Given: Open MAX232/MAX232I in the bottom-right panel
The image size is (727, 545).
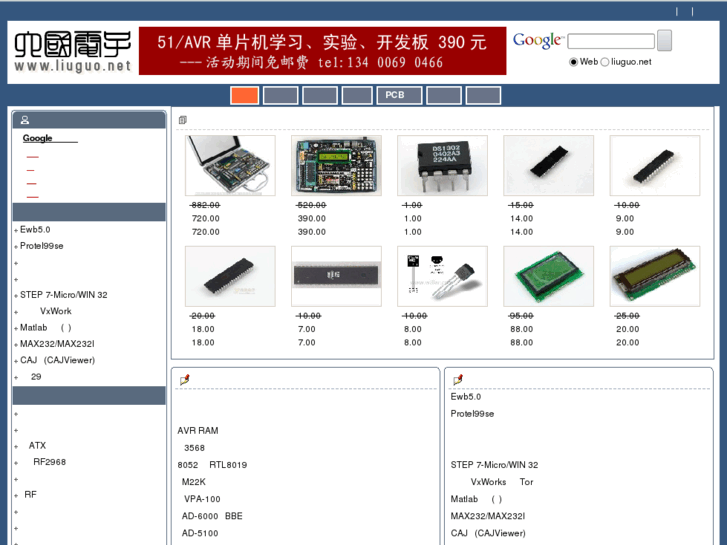Looking at the screenshot, I should 488,516.
